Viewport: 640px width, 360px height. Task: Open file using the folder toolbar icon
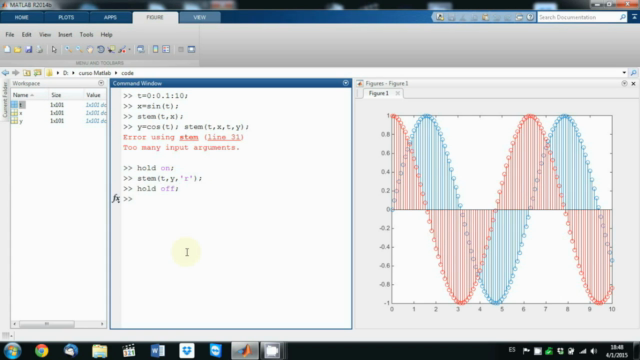click(x=18, y=49)
